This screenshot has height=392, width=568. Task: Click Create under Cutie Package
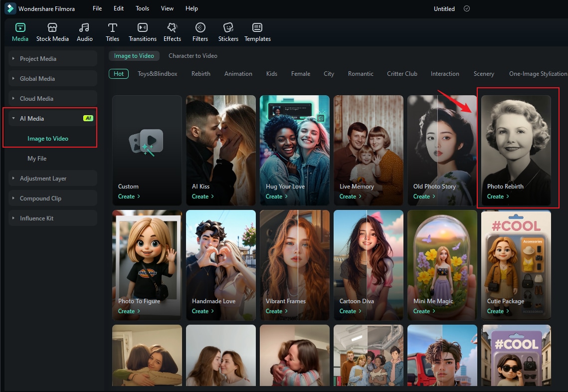[498, 311]
